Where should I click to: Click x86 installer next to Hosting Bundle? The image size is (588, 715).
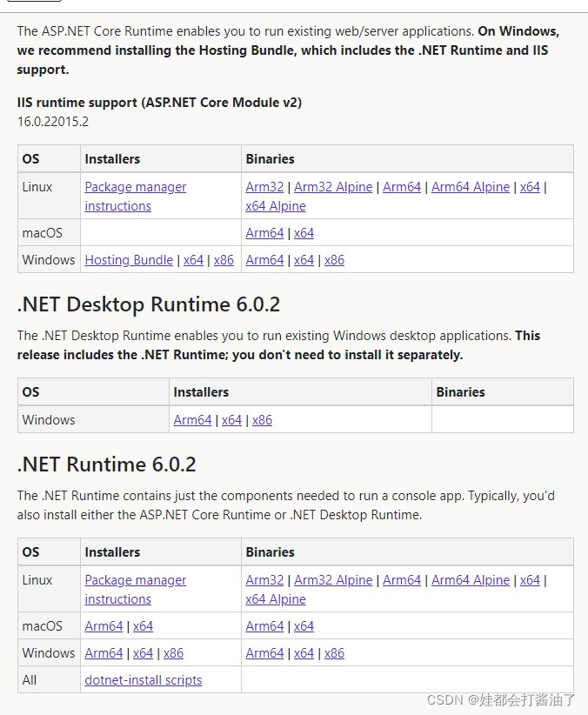click(x=224, y=260)
